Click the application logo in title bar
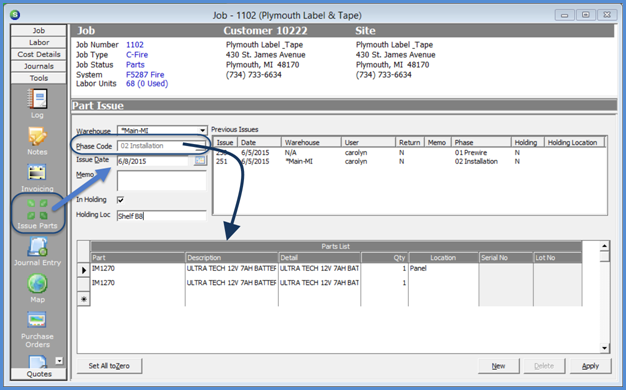Image resolution: width=626 pixels, height=390 pixels. [x=15, y=15]
